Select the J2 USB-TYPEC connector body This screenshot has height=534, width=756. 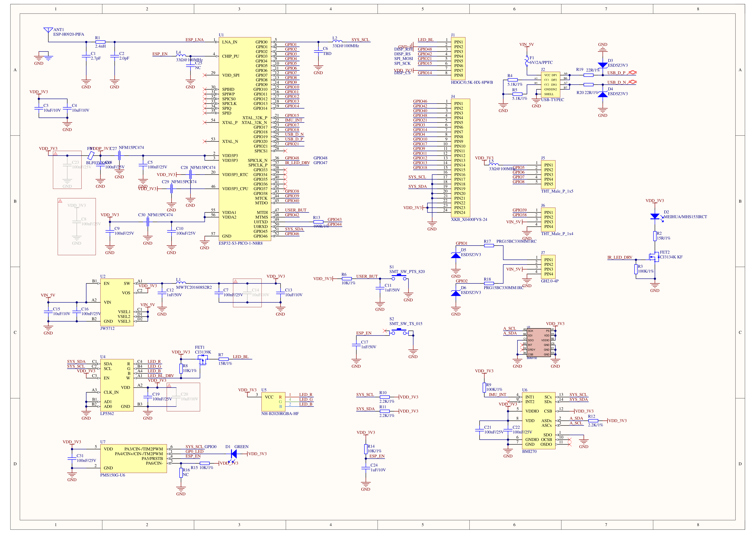pos(551,85)
